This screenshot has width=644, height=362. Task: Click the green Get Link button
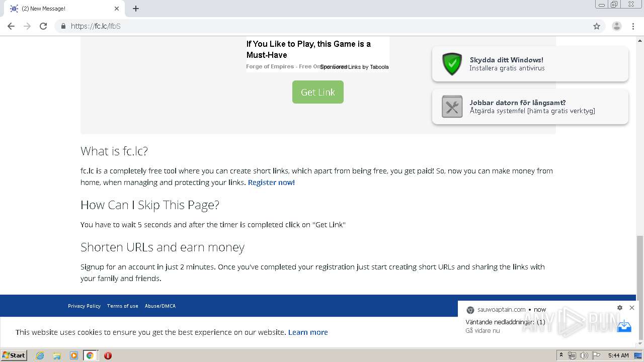coord(317,92)
